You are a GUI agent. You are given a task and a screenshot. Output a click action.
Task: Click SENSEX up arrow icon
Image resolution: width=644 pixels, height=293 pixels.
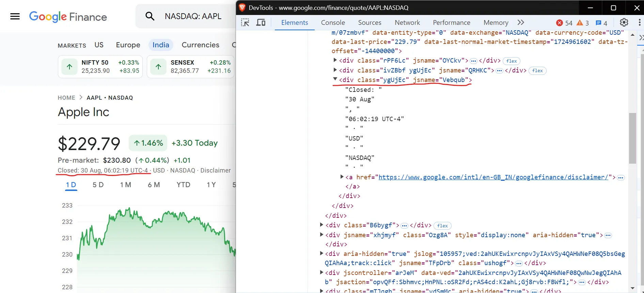tap(158, 67)
